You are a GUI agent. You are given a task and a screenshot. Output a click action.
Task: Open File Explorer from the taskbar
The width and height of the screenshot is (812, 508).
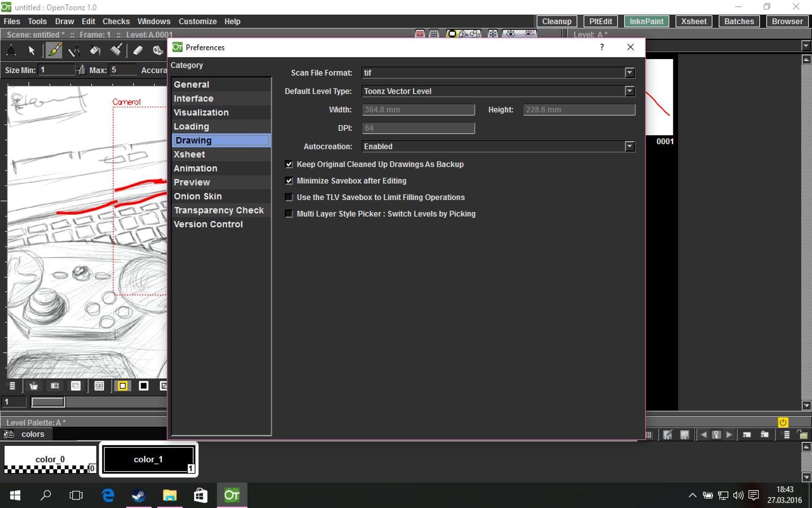pos(169,495)
